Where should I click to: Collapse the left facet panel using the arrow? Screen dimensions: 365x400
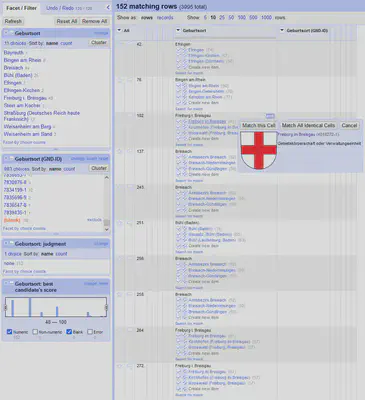(108, 7)
